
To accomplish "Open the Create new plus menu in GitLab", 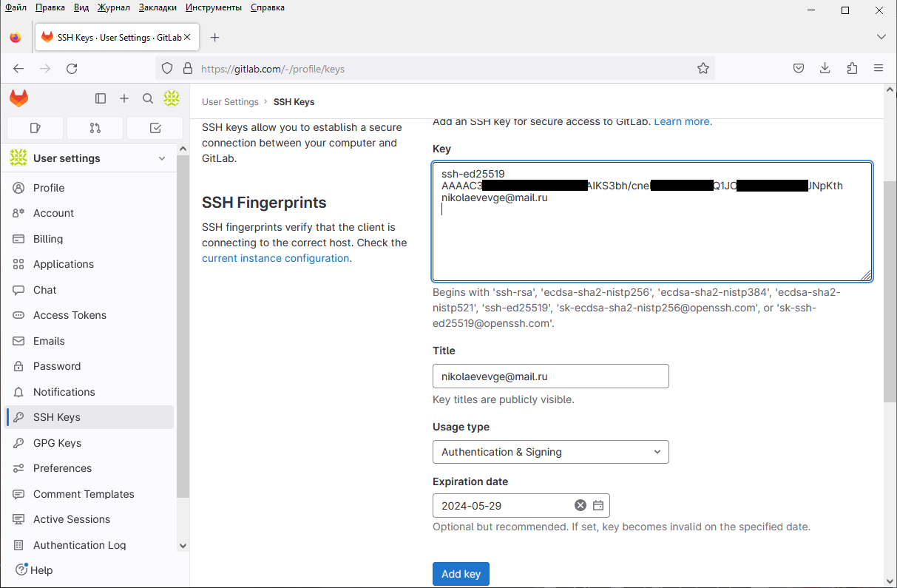I will point(124,98).
